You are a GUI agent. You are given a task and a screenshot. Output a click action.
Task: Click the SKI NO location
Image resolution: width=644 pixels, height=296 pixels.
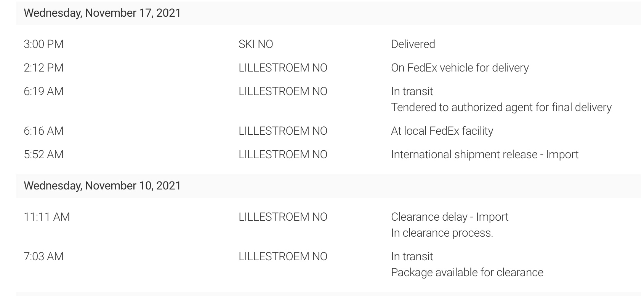coord(256,44)
